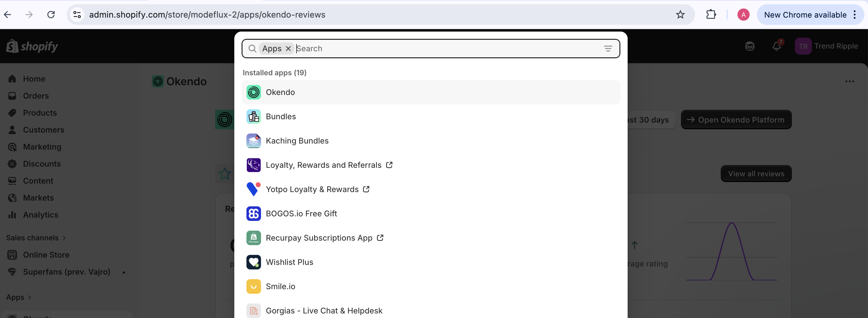
Task: Click the Kaching Bundles app icon
Action: click(x=253, y=141)
